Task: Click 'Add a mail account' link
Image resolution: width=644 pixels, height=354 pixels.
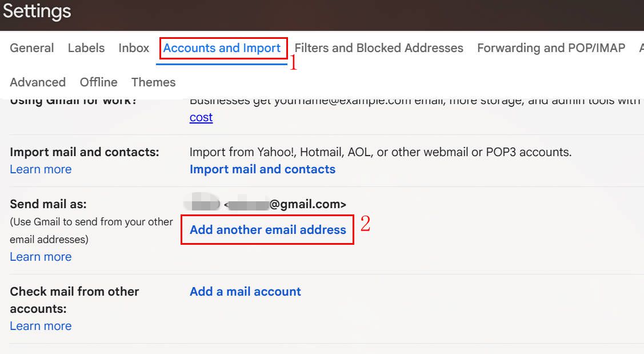Action: (x=245, y=292)
